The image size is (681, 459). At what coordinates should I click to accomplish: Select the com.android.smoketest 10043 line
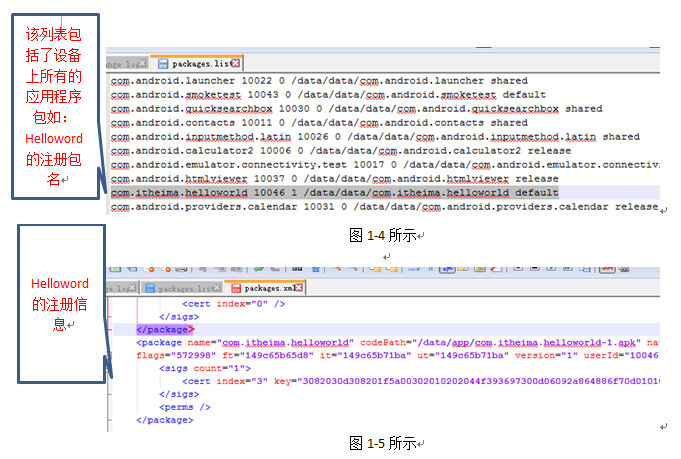coord(328,95)
